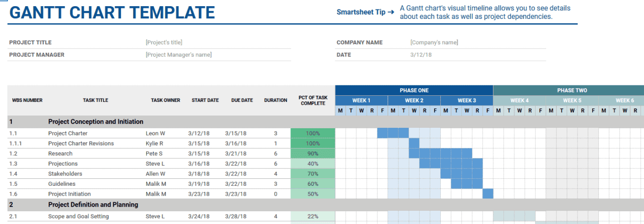Select the Project Initiation due date 3/23/18
This screenshot has width=644, height=224.
(235, 194)
